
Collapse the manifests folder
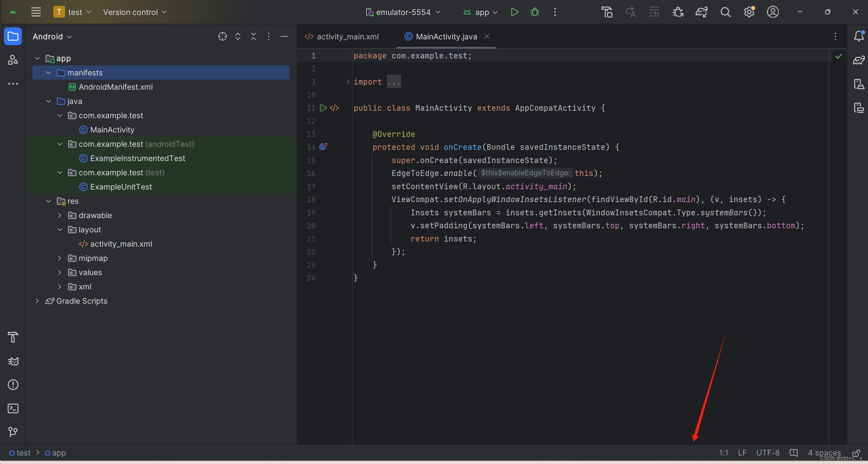(x=49, y=73)
